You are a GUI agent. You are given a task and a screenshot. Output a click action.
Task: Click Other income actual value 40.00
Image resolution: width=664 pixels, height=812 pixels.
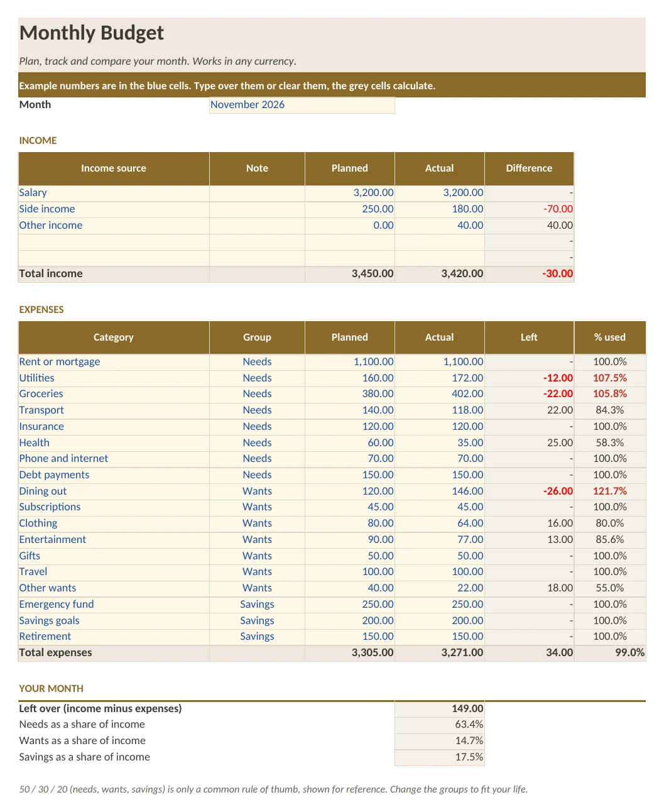tap(440, 226)
